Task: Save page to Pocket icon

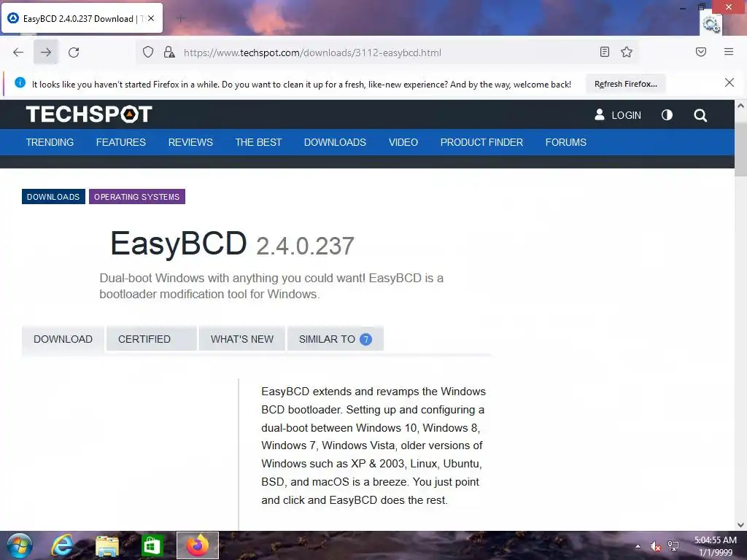Action: pyautogui.click(x=701, y=52)
